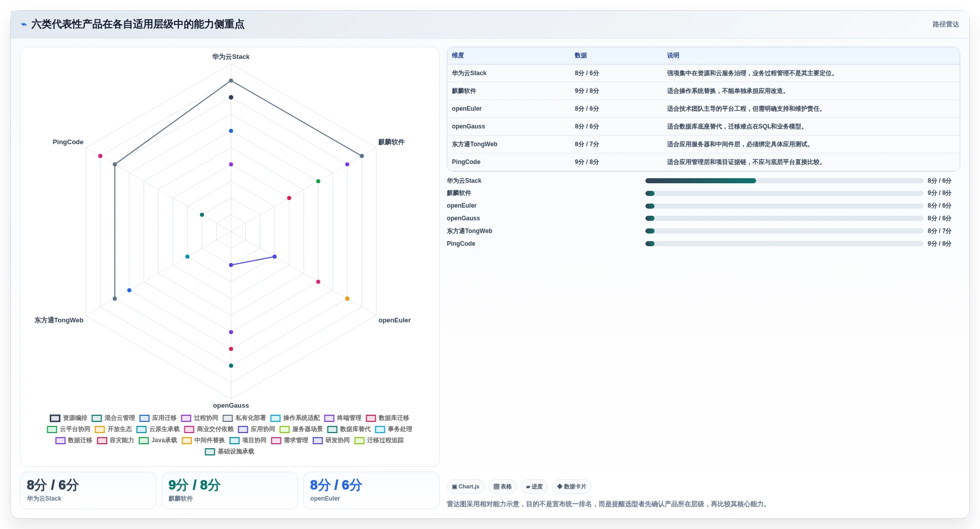Click the 华为云Stack progress bar
Screen dimensions: 980x529
(x=784, y=181)
